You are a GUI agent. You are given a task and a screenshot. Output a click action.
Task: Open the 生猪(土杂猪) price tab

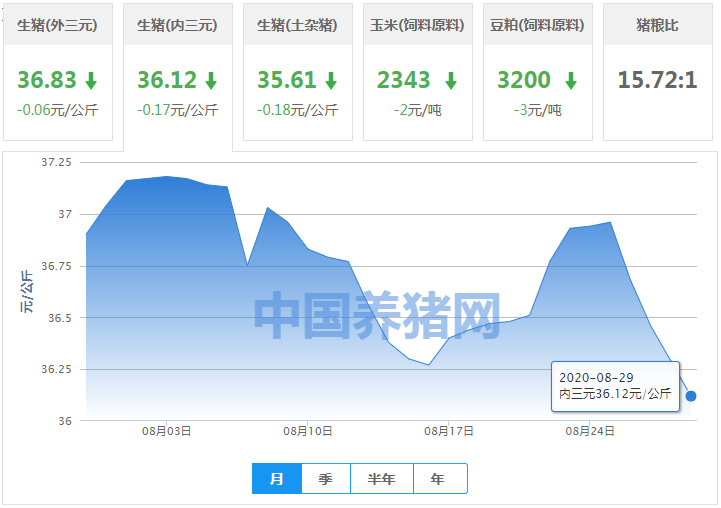tap(298, 24)
